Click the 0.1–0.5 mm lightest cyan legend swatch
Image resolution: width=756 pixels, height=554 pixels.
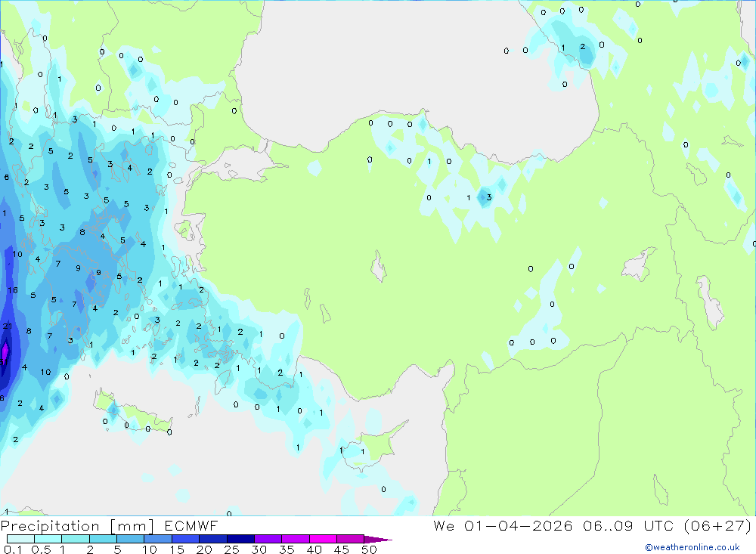[20, 539]
